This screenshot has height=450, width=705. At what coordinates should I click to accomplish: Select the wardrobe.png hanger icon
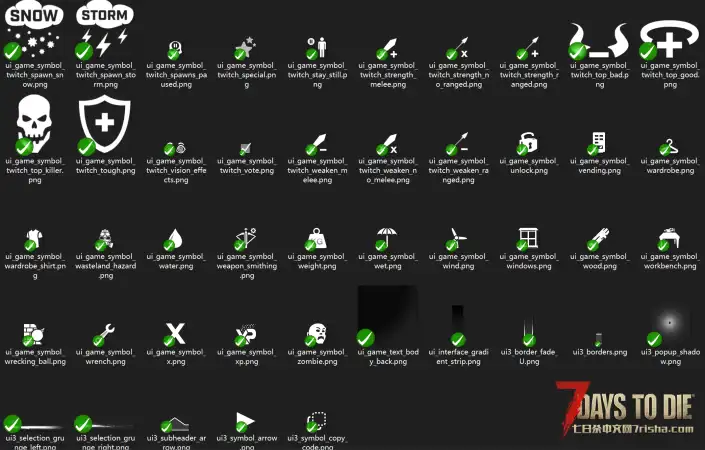pyautogui.click(x=669, y=147)
